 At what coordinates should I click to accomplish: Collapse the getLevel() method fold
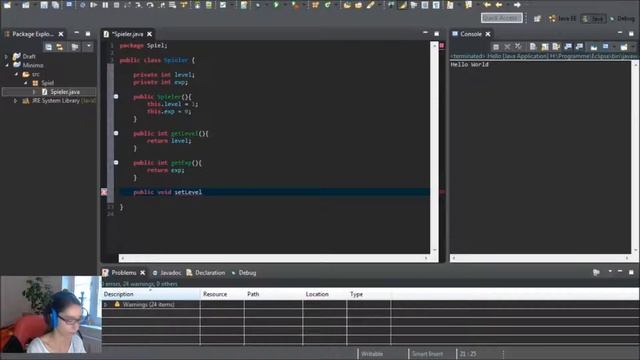coord(116,133)
